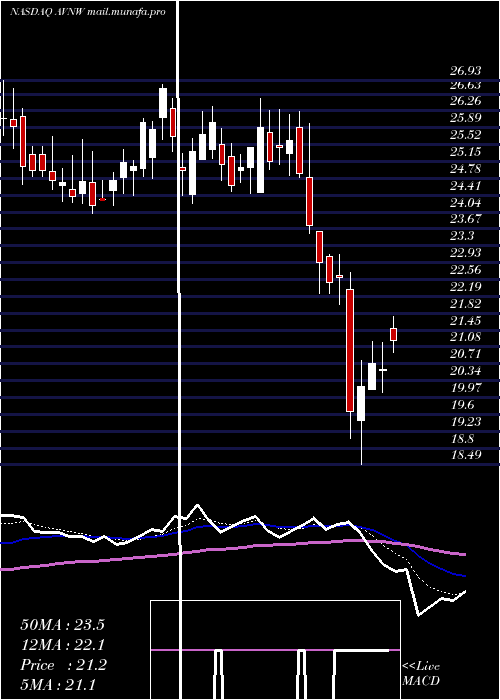Select the 21.82 price axis label

(466, 304)
